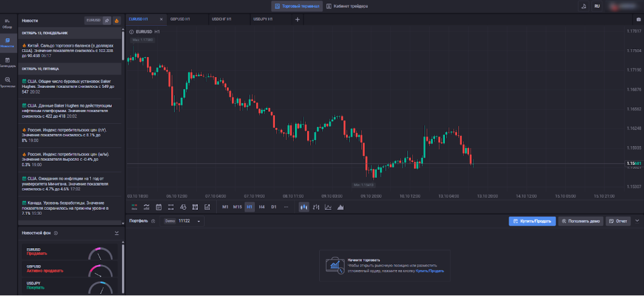
Task: Select line chart type
Action: (x=328, y=207)
